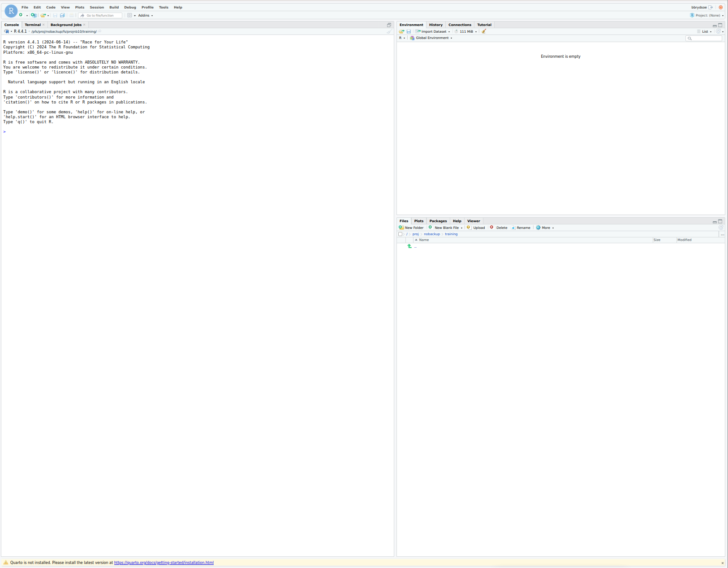728x568 pixels.
Task: Expand the Addins dropdown
Action: pos(145,15)
